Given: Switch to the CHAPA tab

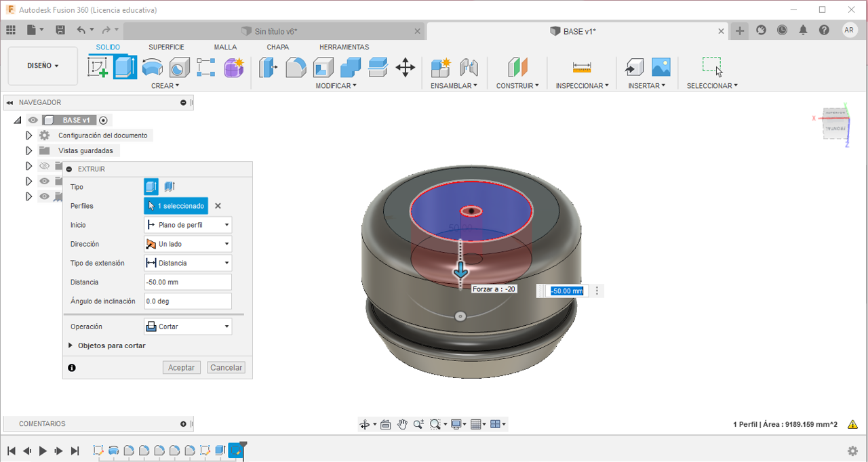Looking at the screenshot, I should (x=277, y=47).
